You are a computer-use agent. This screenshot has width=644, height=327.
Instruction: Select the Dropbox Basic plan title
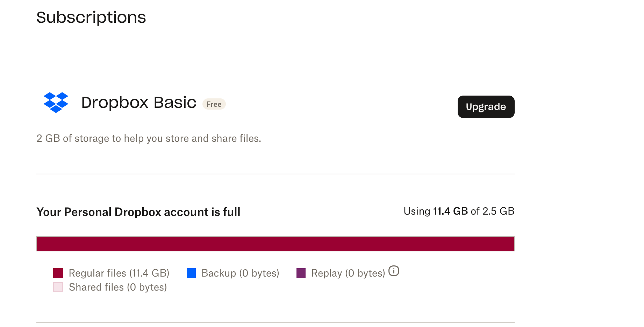(138, 103)
